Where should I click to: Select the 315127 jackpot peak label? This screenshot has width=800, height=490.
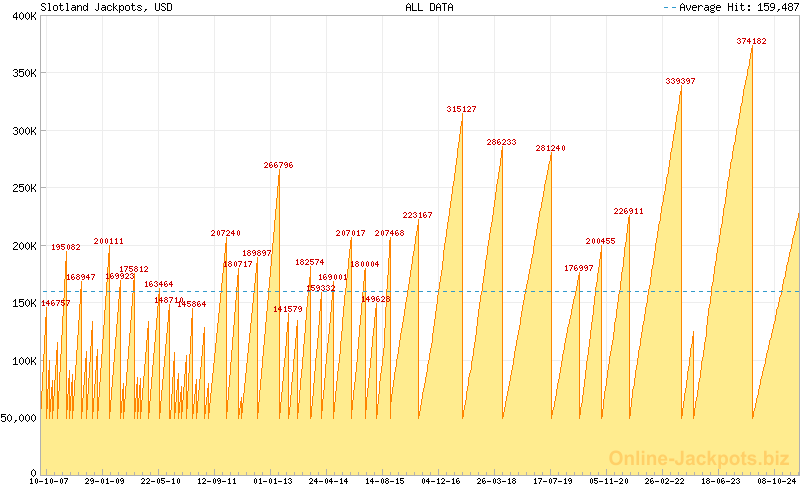point(461,109)
